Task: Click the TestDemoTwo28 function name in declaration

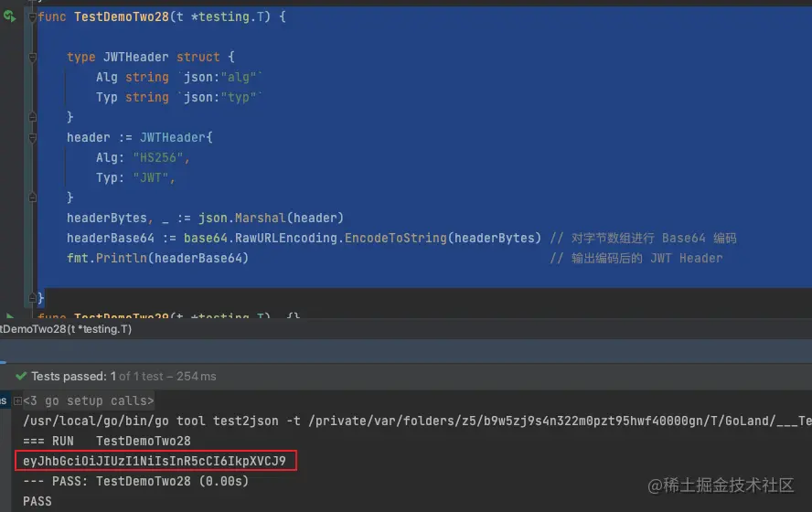Action: (122, 17)
